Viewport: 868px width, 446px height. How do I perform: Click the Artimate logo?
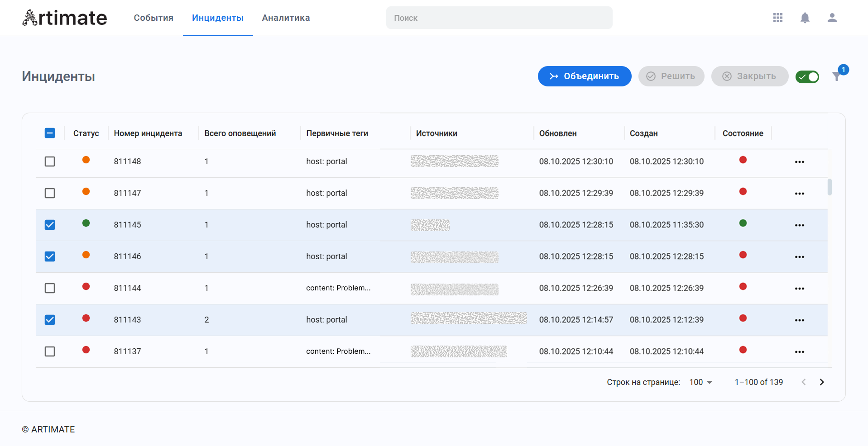[x=65, y=18]
